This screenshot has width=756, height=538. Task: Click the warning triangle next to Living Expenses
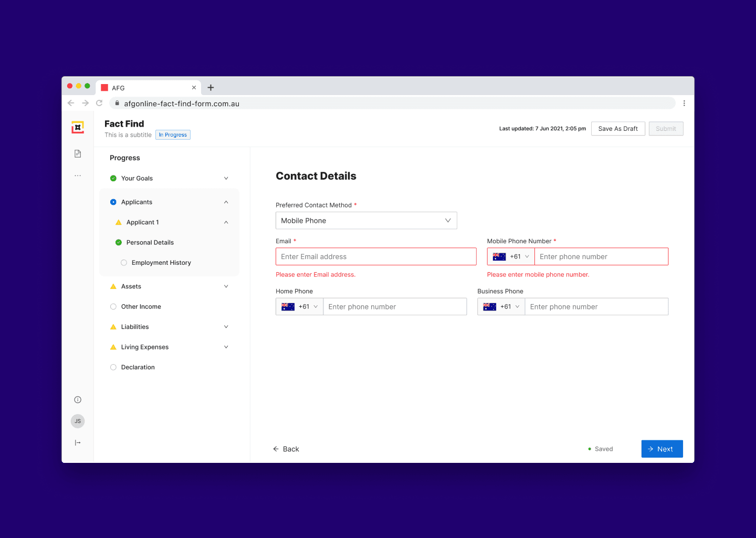coord(113,347)
